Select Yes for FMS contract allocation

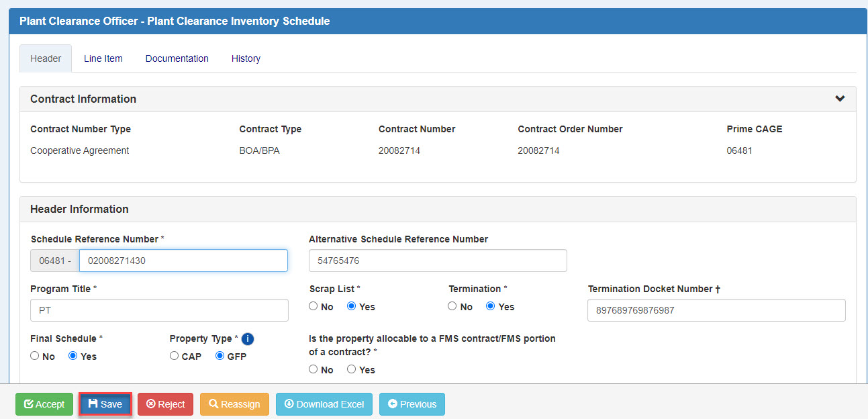click(351, 370)
